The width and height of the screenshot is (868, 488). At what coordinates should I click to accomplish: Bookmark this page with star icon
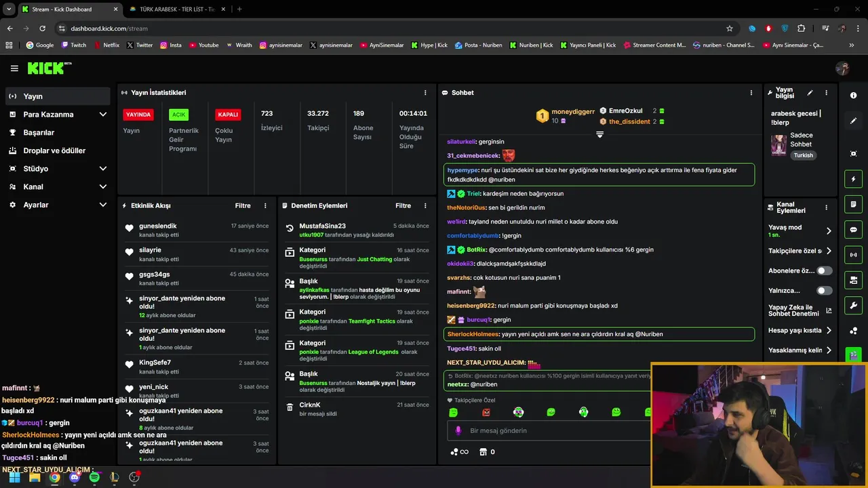[730, 28]
